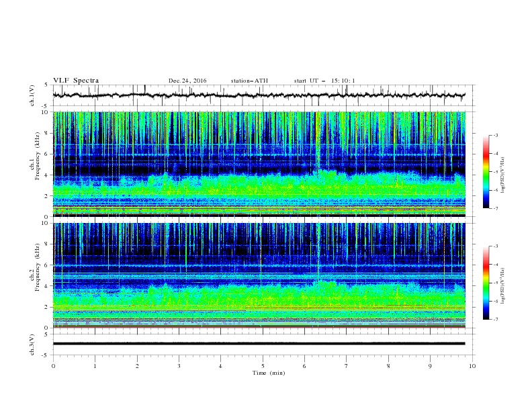
Task: Click the "5" tick on the time axis
Action: point(263,366)
